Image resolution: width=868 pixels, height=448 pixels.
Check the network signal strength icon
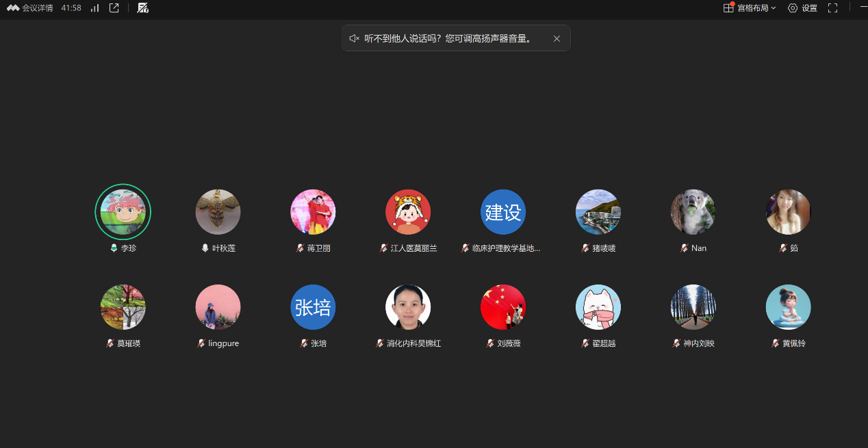pyautogui.click(x=94, y=8)
